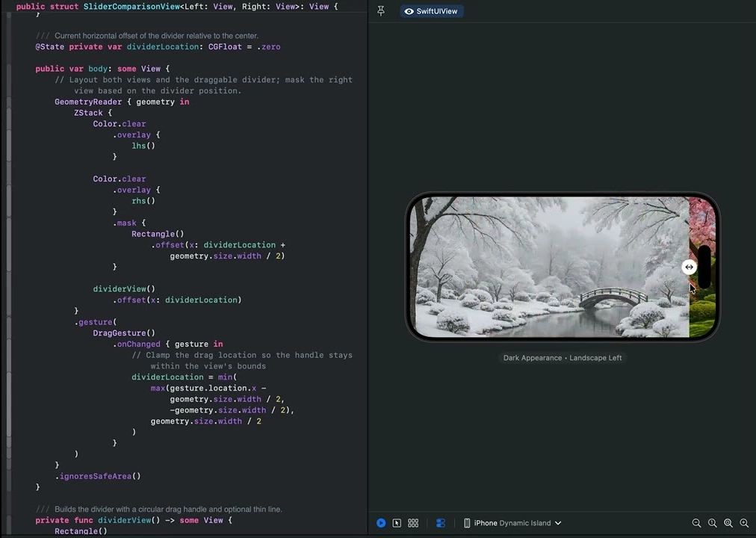Pin the preview using the pin icon

(381, 11)
